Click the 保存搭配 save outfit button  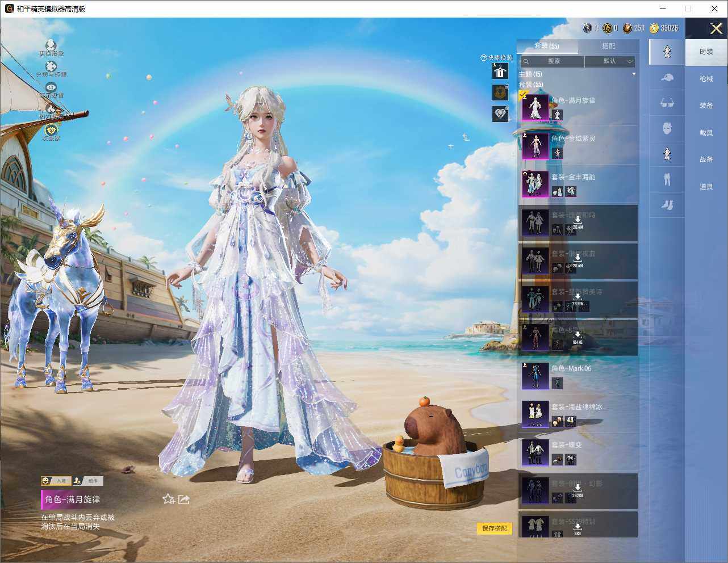[x=495, y=528]
